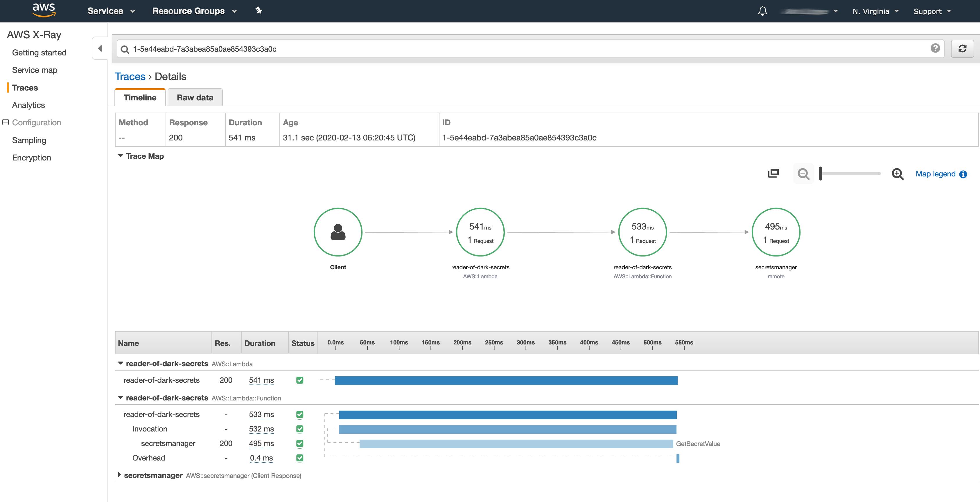
Task: Collapse the X-Ray sidebar arrow
Action: coord(100,48)
